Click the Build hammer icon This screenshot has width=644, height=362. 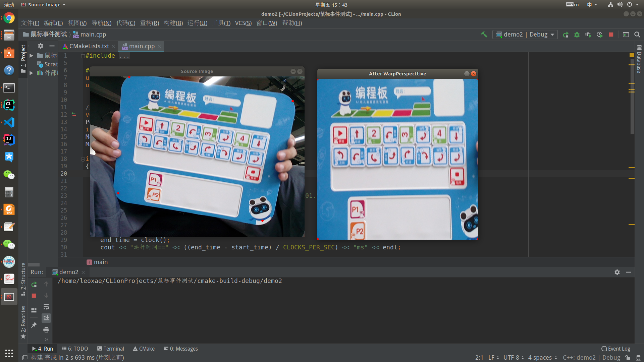484,35
